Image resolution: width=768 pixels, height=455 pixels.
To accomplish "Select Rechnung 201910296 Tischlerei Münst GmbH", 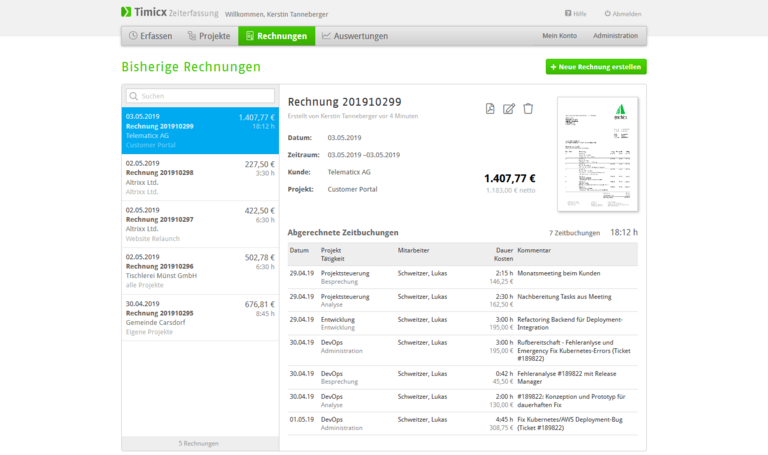I will (x=200, y=271).
